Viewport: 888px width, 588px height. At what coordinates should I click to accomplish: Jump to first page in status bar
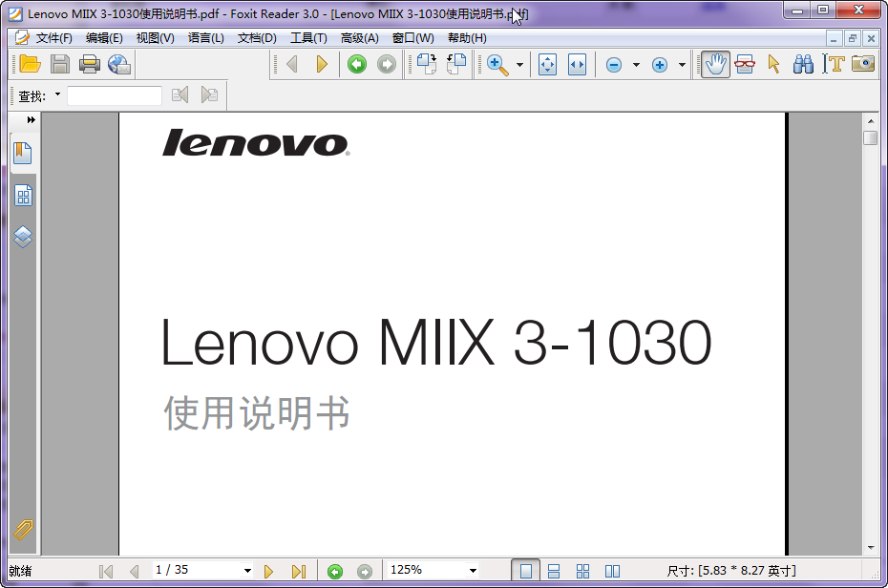point(105,572)
